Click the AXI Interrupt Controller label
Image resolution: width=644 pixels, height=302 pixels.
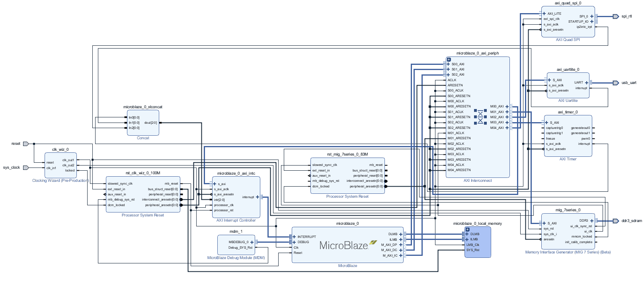tap(236, 220)
